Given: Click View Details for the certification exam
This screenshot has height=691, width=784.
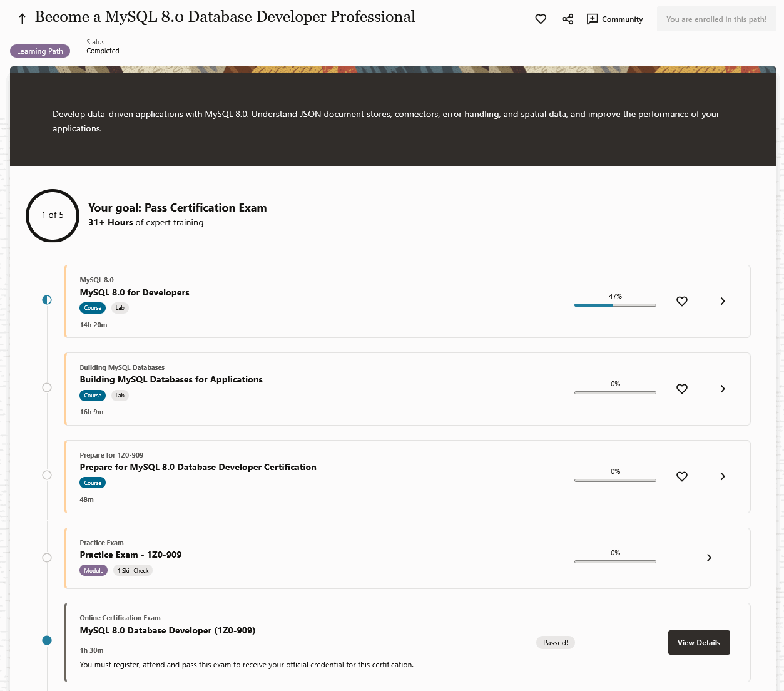Looking at the screenshot, I should [x=699, y=643].
